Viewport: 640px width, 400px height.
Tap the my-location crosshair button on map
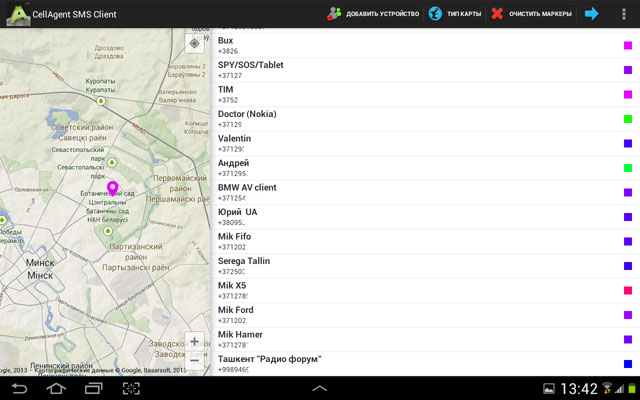(x=194, y=43)
